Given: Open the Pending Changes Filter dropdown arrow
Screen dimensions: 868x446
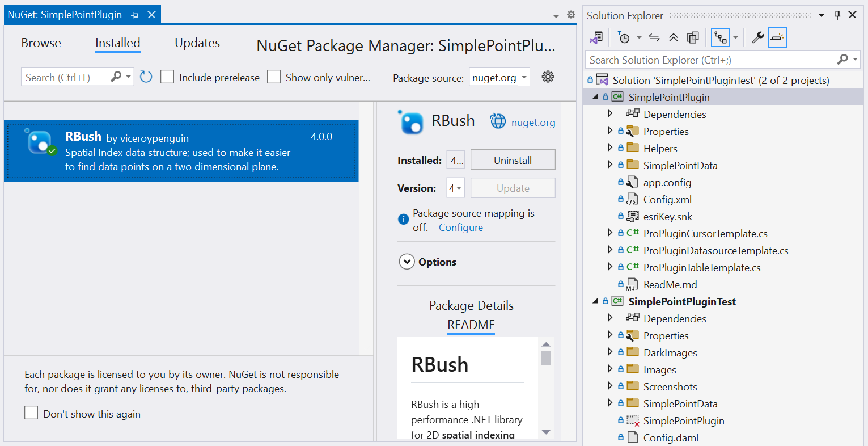Looking at the screenshot, I should (639, 37).
